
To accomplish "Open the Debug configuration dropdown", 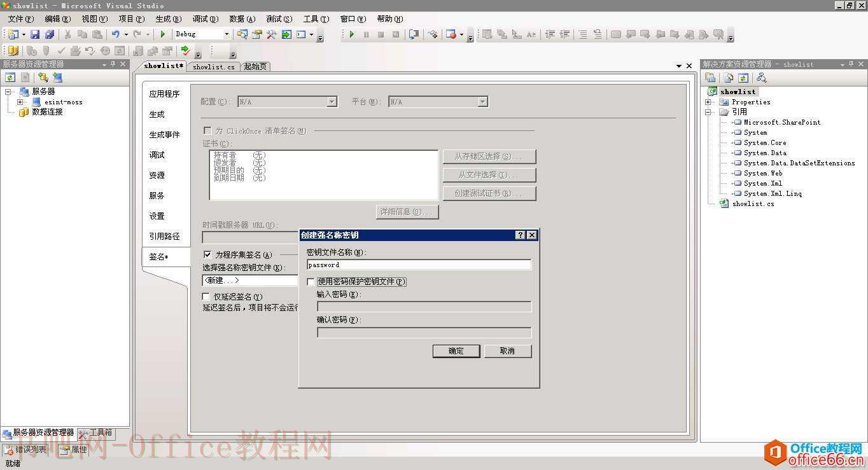I will pyautogui.click(x=227, y=34).
